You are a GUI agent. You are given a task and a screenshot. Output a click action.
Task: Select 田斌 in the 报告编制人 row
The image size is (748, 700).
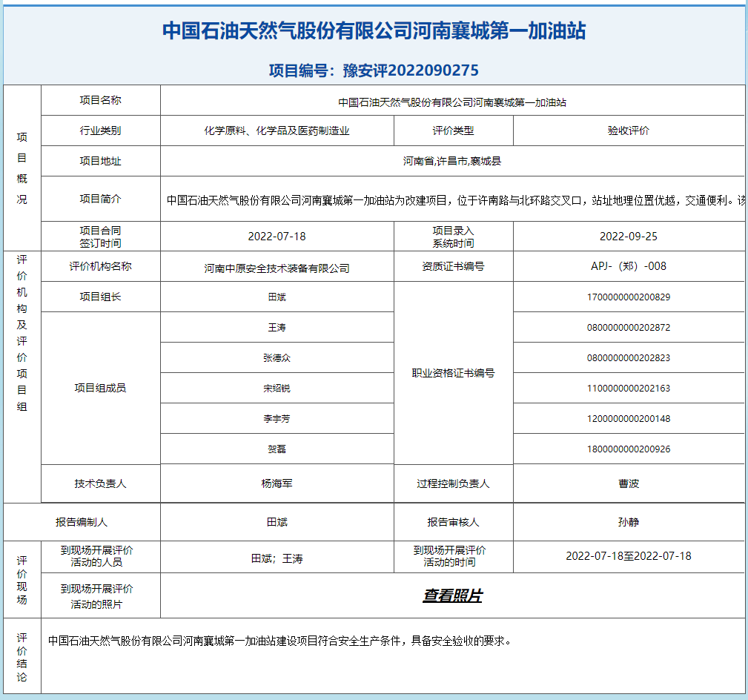(x=277, y=522)
